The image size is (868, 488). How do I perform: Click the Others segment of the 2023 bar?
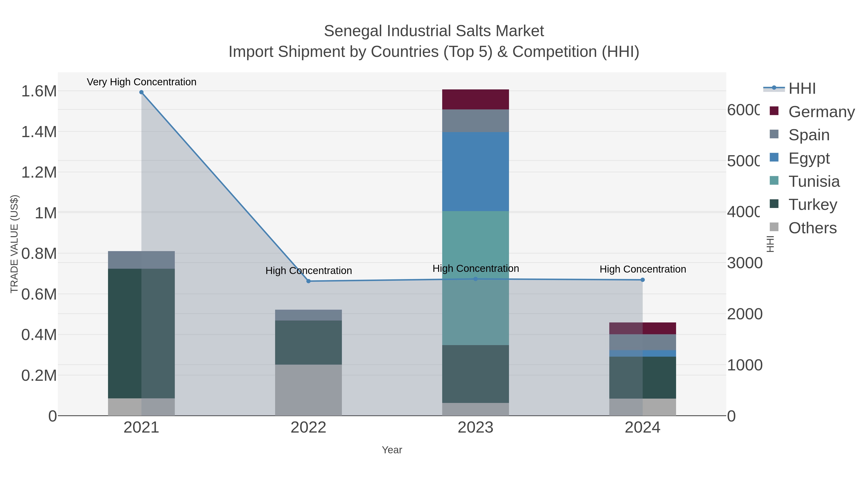[475, 409]
